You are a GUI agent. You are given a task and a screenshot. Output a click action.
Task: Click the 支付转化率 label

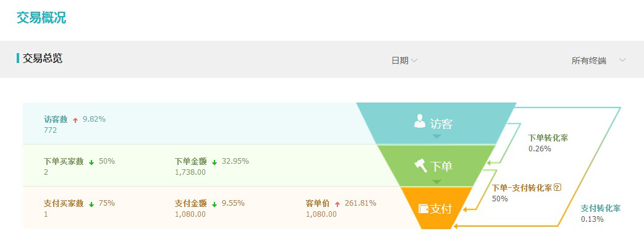click(x=601, y=209)
